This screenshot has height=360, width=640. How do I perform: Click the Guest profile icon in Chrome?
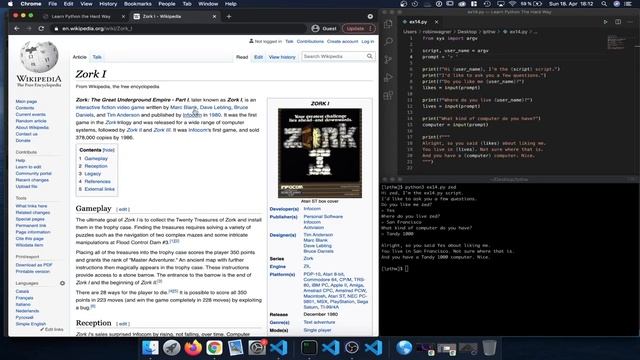click(315, 29)
